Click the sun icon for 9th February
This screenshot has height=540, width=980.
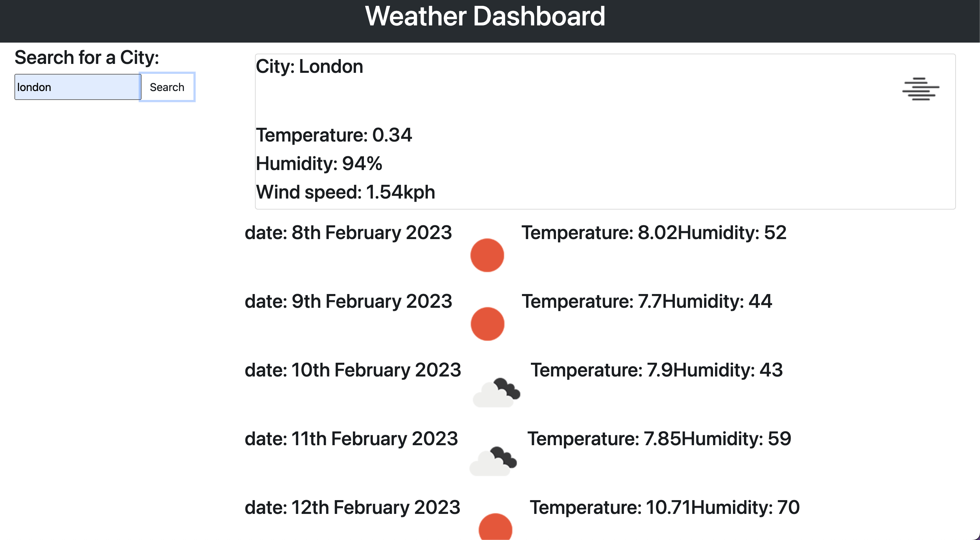487,324
